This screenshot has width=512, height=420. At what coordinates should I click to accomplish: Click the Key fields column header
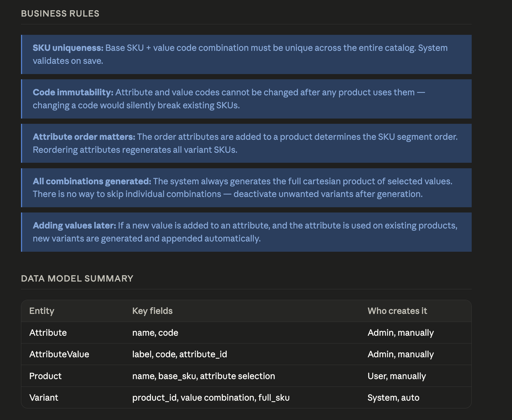[152, 311]
